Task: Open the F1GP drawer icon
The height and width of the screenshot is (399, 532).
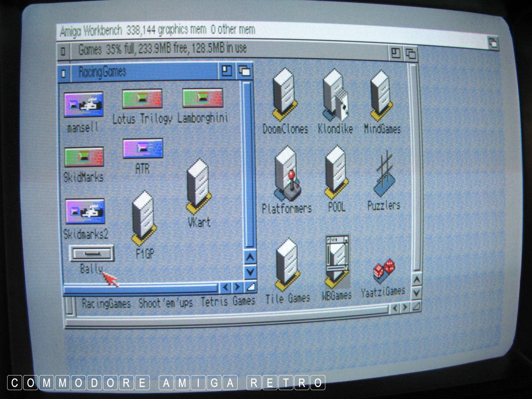Action: (144, 218)
